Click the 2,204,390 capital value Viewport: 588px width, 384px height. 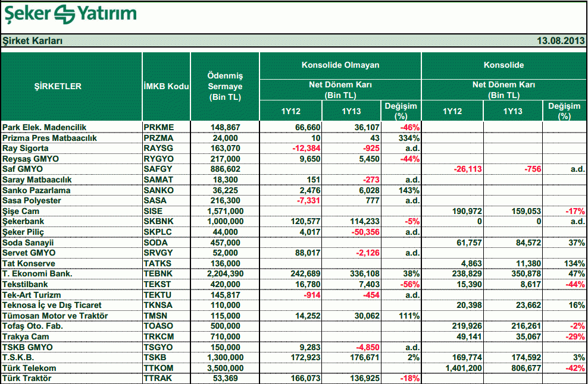(x=225, y=274)
